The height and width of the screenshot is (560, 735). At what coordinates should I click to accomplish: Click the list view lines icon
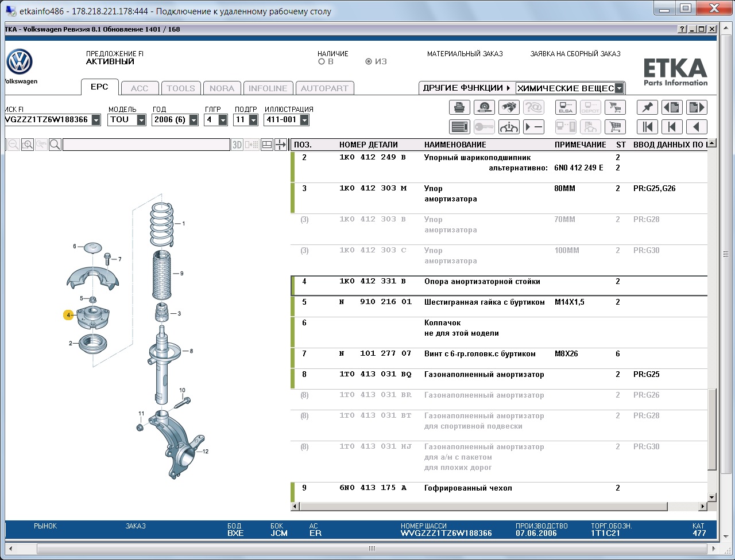tap(459, 127)
